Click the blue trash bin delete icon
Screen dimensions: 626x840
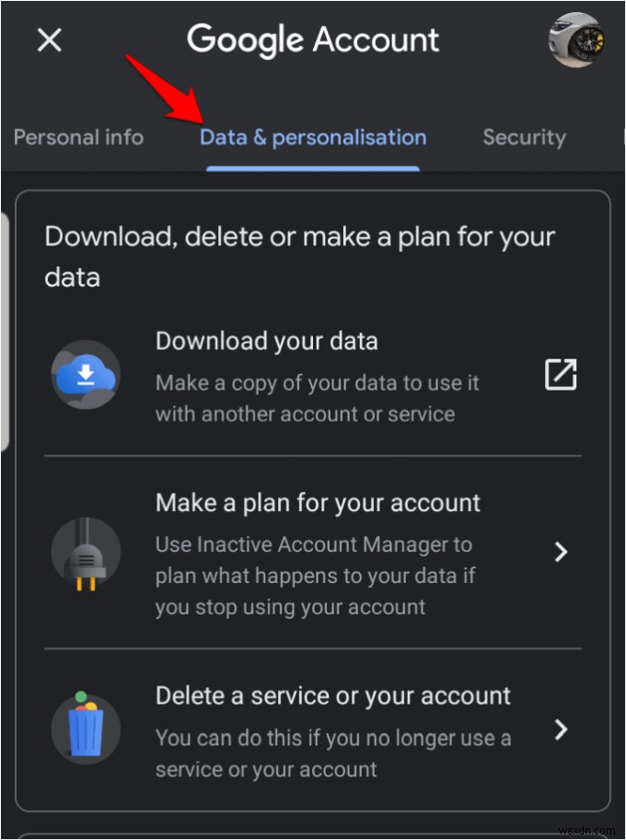(85, 727)
